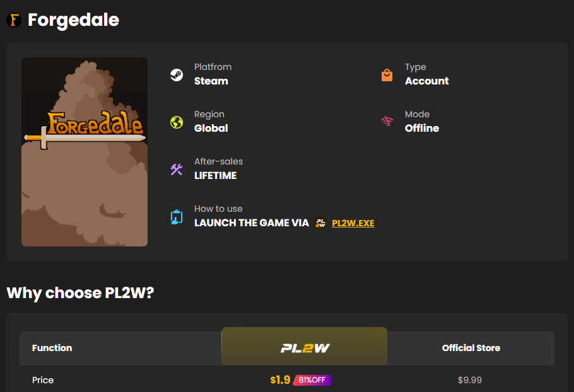
Task: Click the $9.99 official store price
Action: [470, 380]
